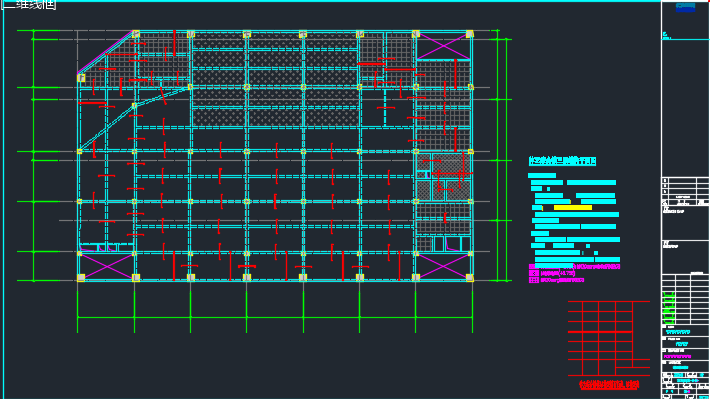Select the yellow highlighted bar in the notes block
Image resolution: width=710 pixels, height=399 pixels.
coord(573,208)
